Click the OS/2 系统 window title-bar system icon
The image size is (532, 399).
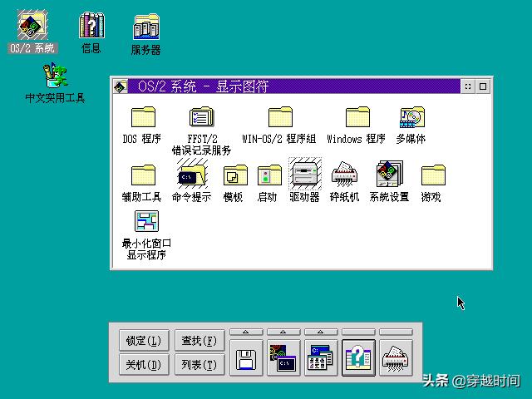pos(120,86)
